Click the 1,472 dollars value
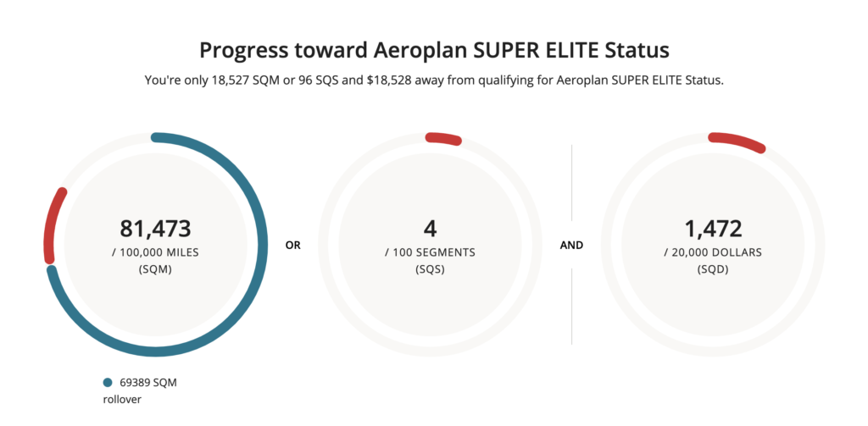Screen dimensions: 868x426 (713, 228)
